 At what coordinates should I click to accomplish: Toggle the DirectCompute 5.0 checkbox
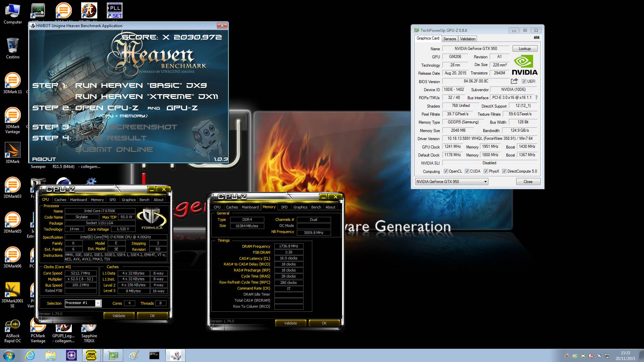coord(504,171)
